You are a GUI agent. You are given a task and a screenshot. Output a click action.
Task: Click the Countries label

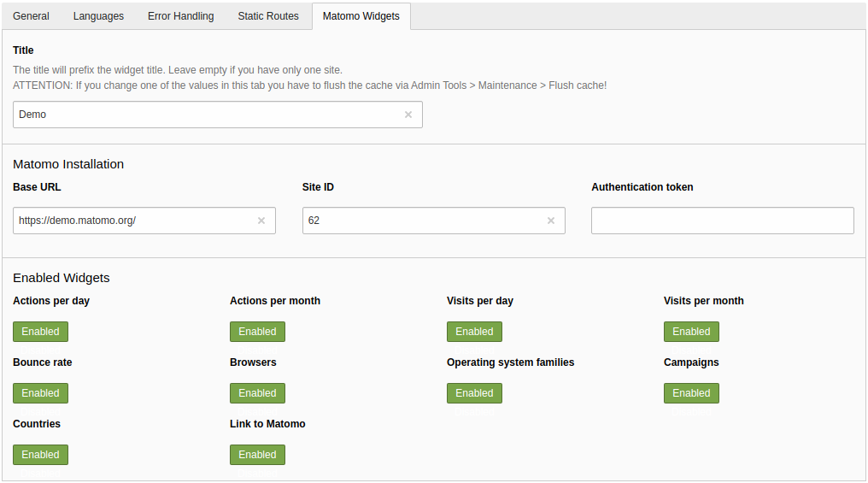(37, 424)
